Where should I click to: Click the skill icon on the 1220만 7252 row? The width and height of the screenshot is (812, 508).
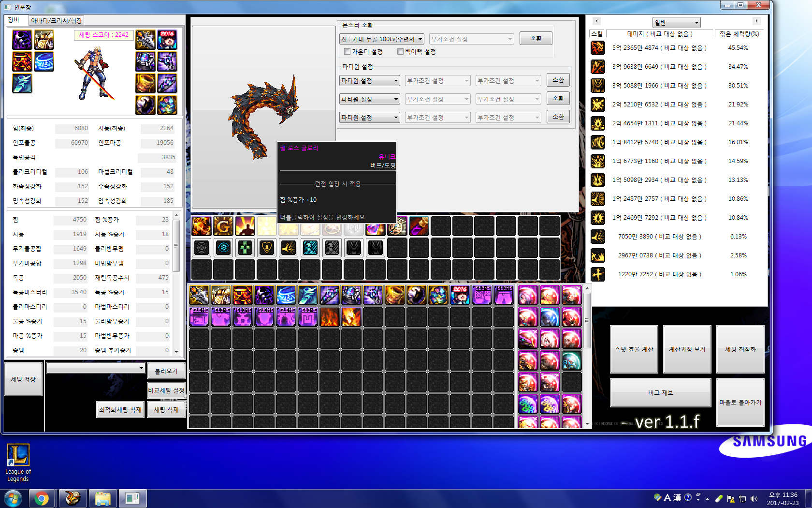(x=598, y=274)
